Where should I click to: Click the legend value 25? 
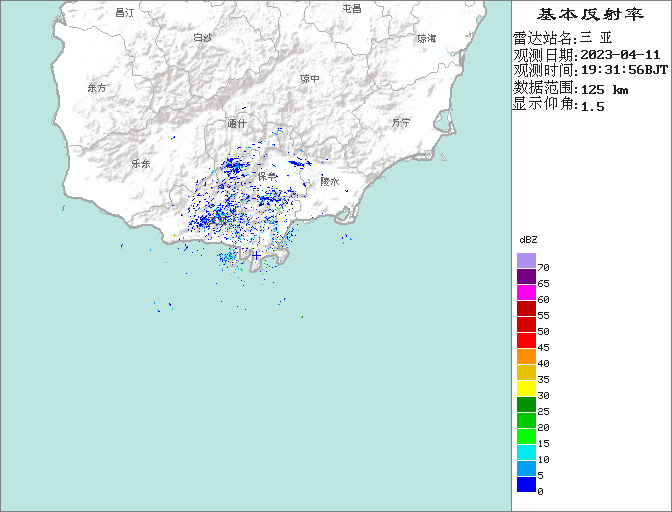543,412
